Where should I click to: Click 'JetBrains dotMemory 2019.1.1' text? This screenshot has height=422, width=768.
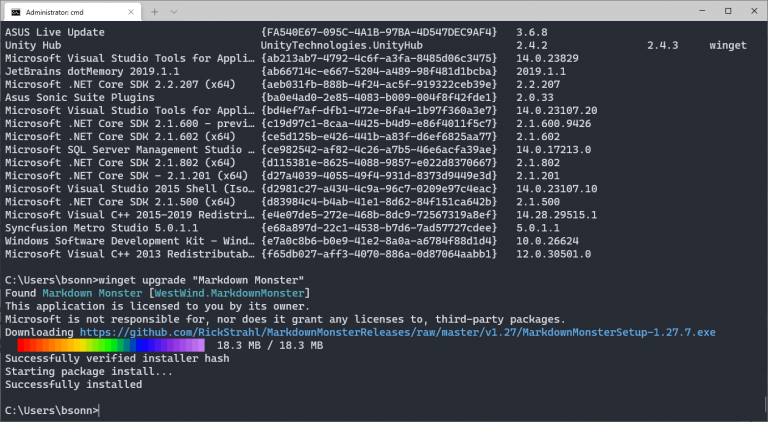click(92, 71)
